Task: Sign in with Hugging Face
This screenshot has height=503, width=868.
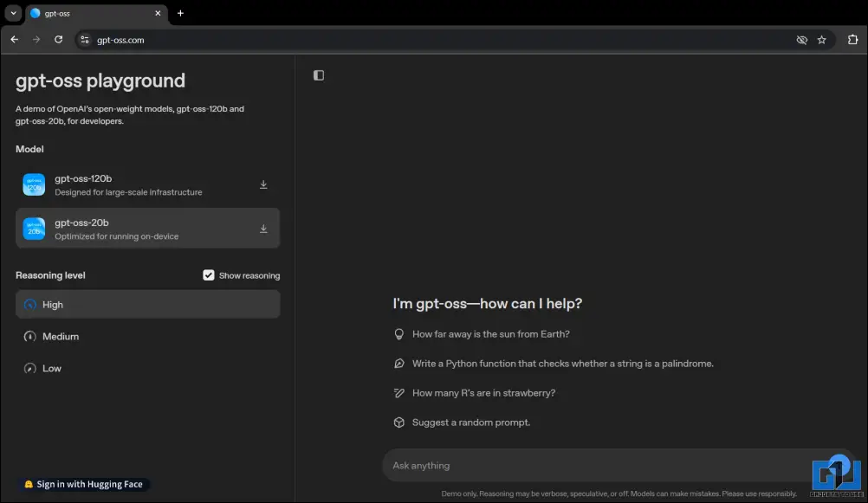Action: click(x=83, y=484)
